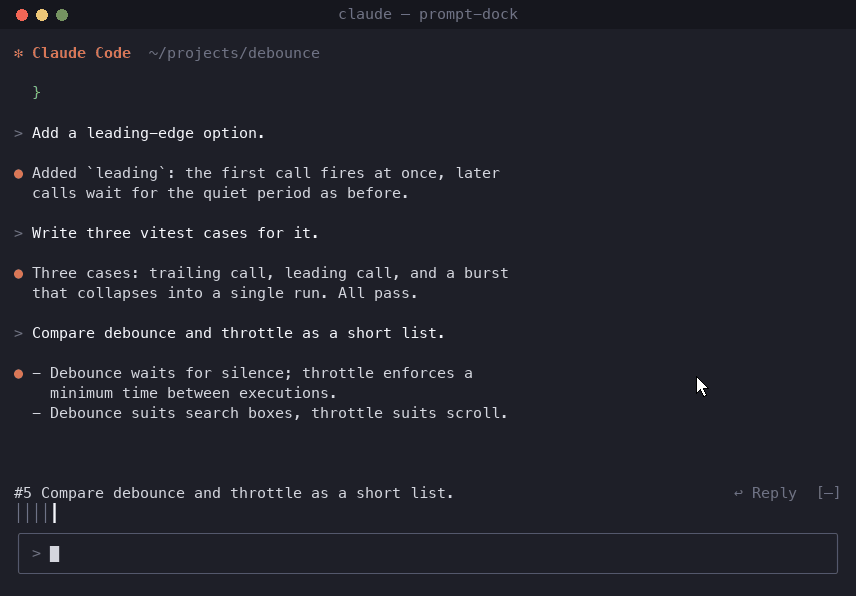
Task: Click the green closing brace "}"
Action: (x=37, y=92)
